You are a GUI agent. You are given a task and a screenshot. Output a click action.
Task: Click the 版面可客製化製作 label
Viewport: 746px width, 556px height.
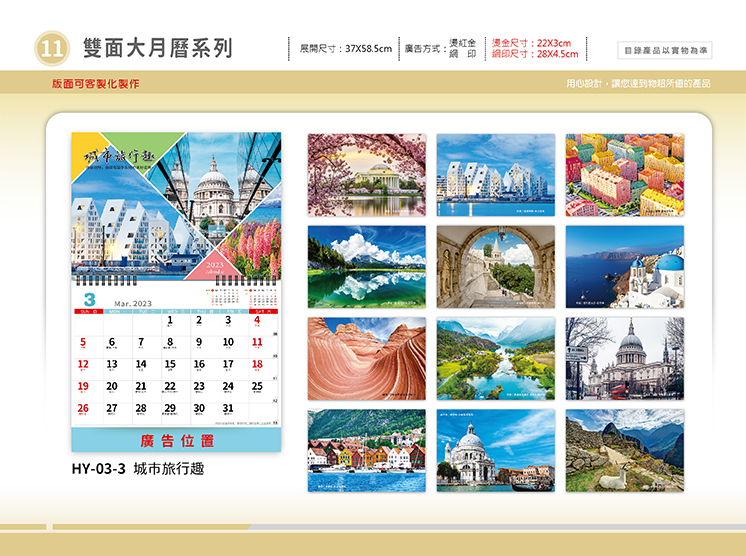point(96,83)
